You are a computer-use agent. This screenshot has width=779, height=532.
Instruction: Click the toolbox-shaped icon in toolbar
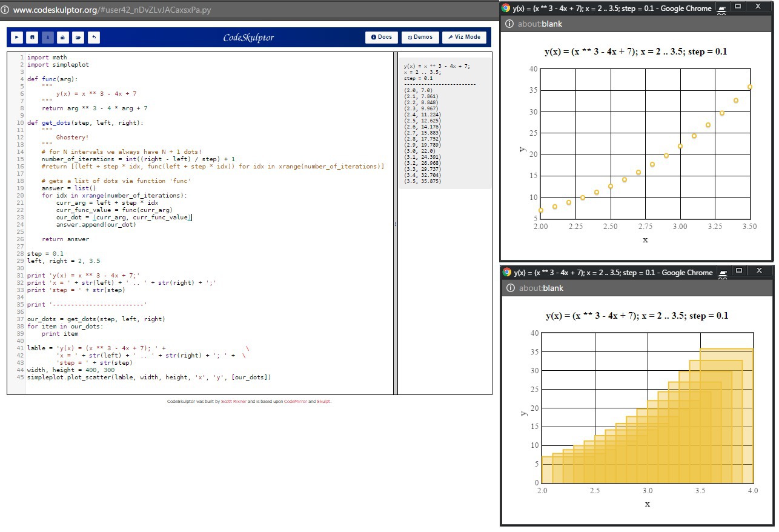coord(63,38)
